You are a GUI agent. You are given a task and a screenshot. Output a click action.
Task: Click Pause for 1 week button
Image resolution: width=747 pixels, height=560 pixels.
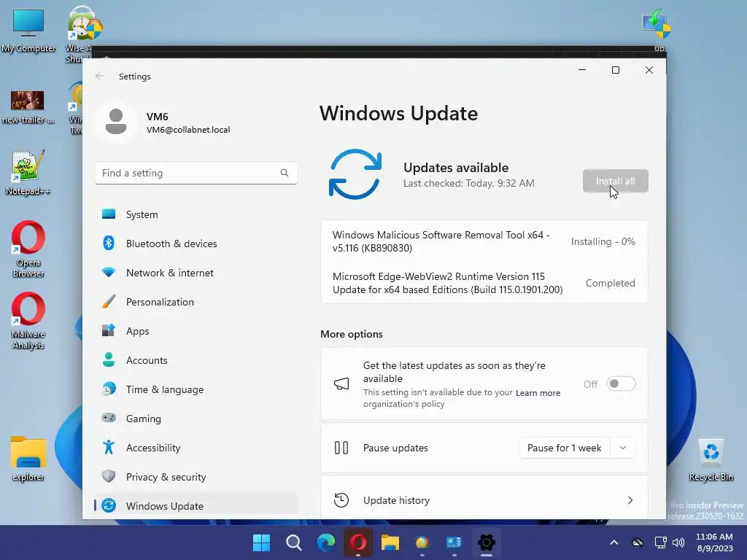[x=564, y=448]
